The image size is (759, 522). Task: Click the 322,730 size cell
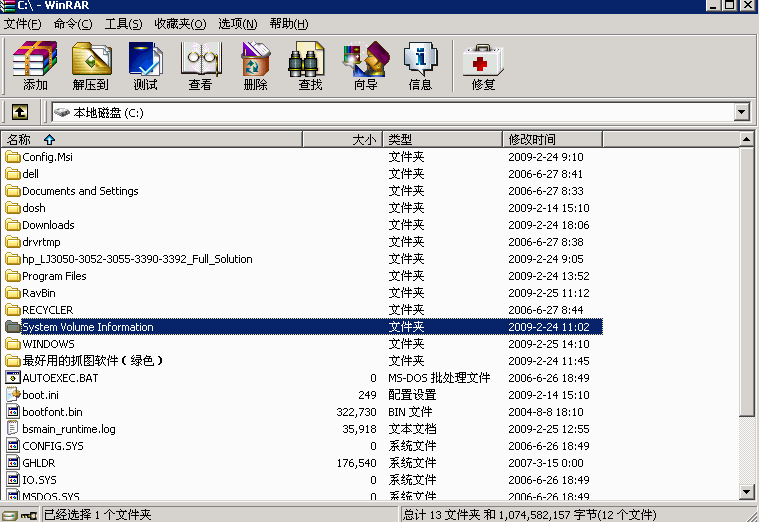(356, 412)
